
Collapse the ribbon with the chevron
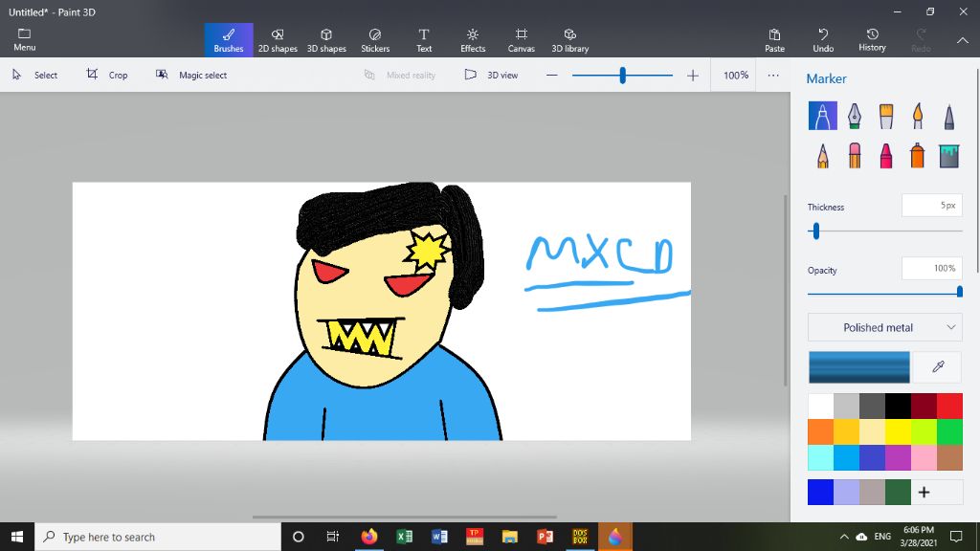coord(963,40)
